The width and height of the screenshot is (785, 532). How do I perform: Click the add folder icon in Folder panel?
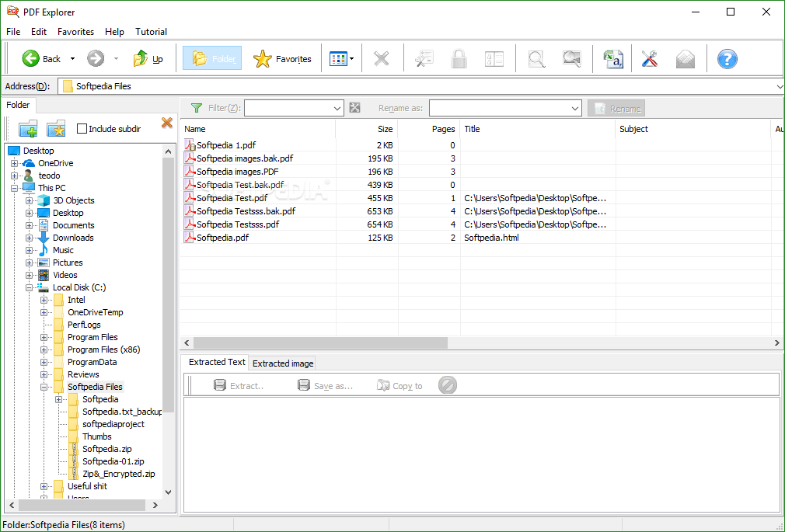click(x=28, y=127)
